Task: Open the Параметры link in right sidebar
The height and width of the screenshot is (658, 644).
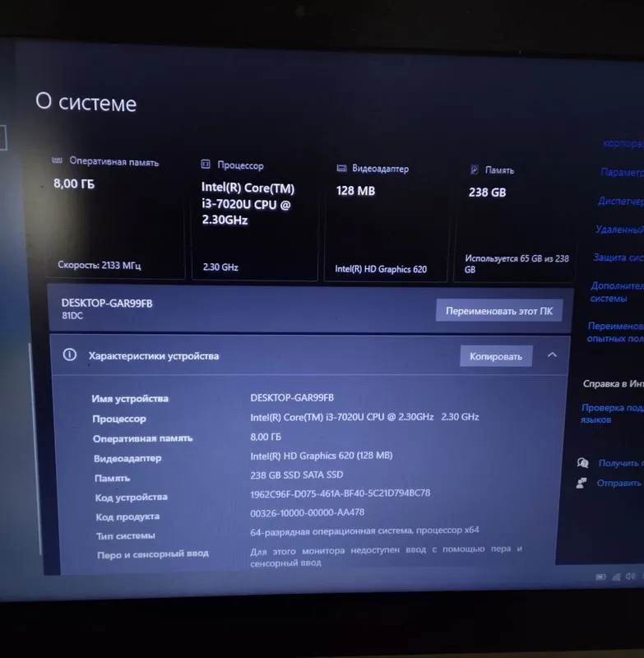Action: click(x=622, y=172)
